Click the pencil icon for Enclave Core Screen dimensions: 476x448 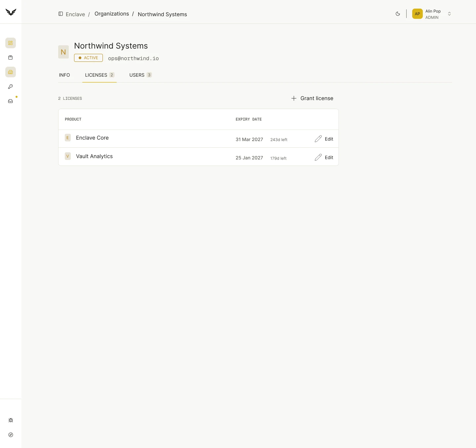pos(318,139)
